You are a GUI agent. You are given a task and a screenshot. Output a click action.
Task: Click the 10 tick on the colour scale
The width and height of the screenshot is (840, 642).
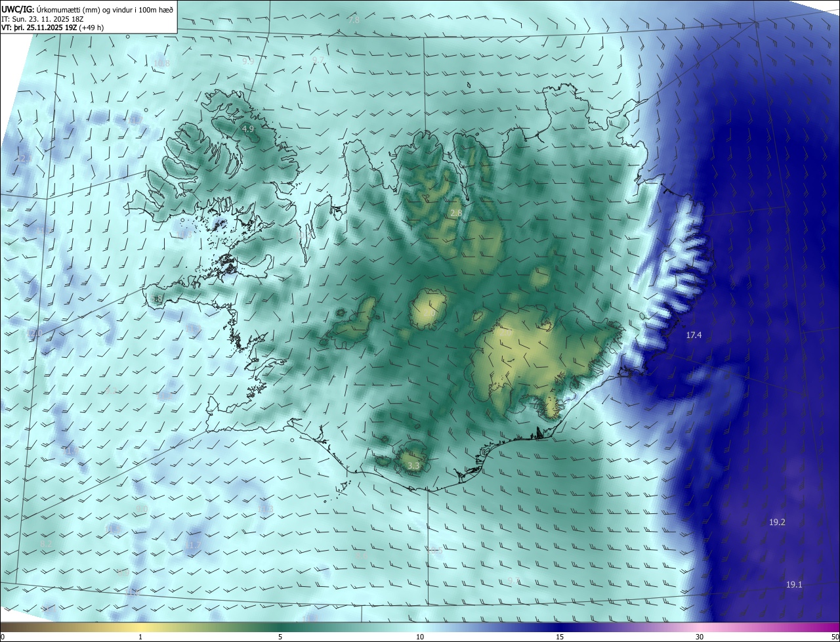click(420, 637)
